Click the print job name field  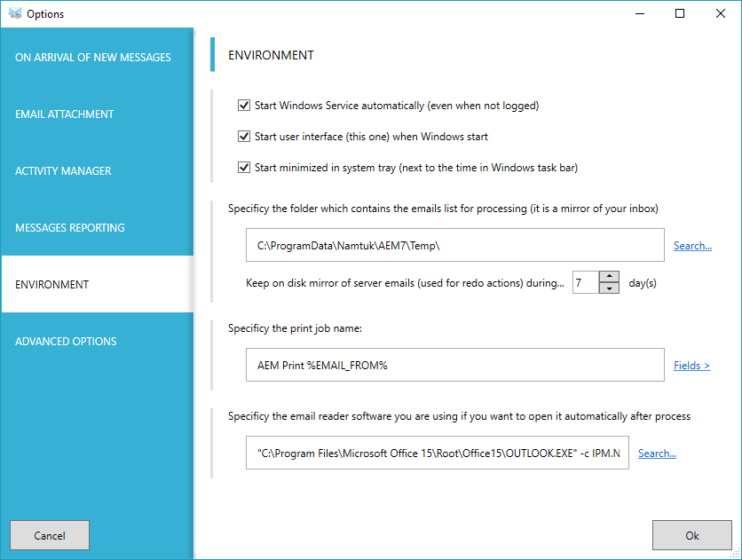454,365
